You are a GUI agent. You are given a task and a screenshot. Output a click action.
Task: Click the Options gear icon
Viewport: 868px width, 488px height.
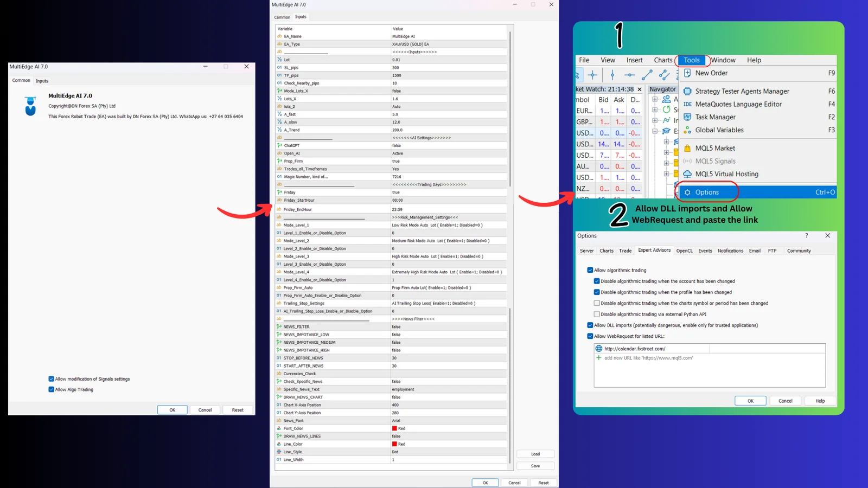coord(687,192)
